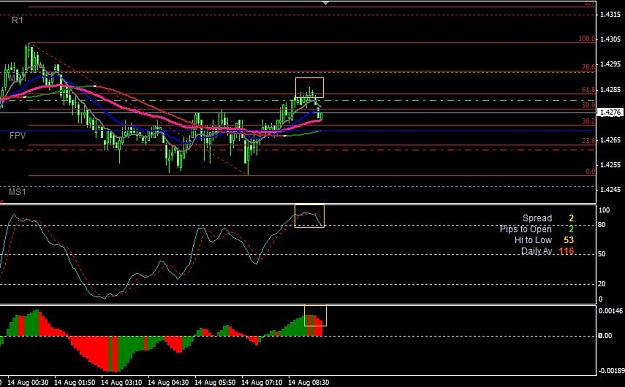Click the 1.4255 price axis value
The image size is (625, 387).
610,165
